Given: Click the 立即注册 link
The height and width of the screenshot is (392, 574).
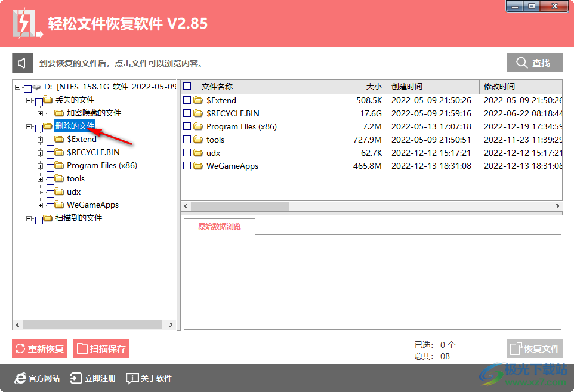Looking at the screenshot, I should [93, 378].
